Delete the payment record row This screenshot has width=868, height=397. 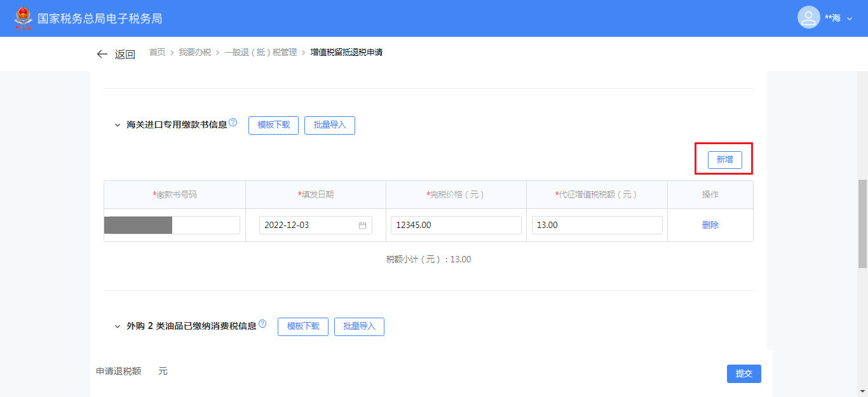(x=710, y=225)
